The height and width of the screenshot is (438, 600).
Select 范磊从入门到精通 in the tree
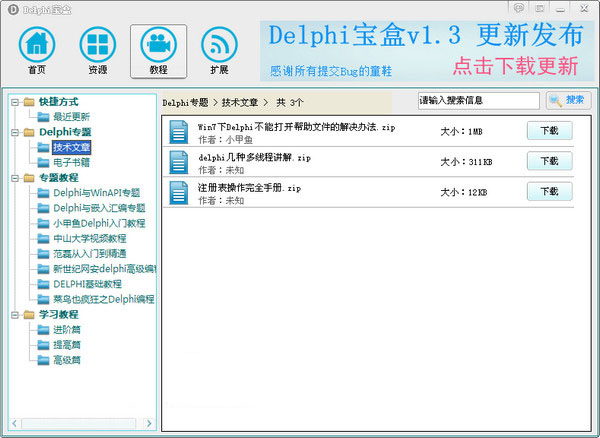tap(90, 254)
